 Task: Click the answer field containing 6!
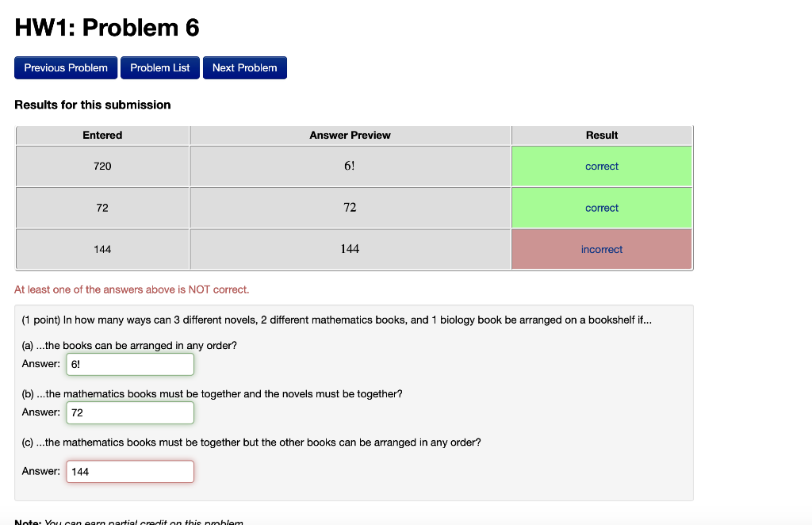pyautogui.click(x=129, y=364)
